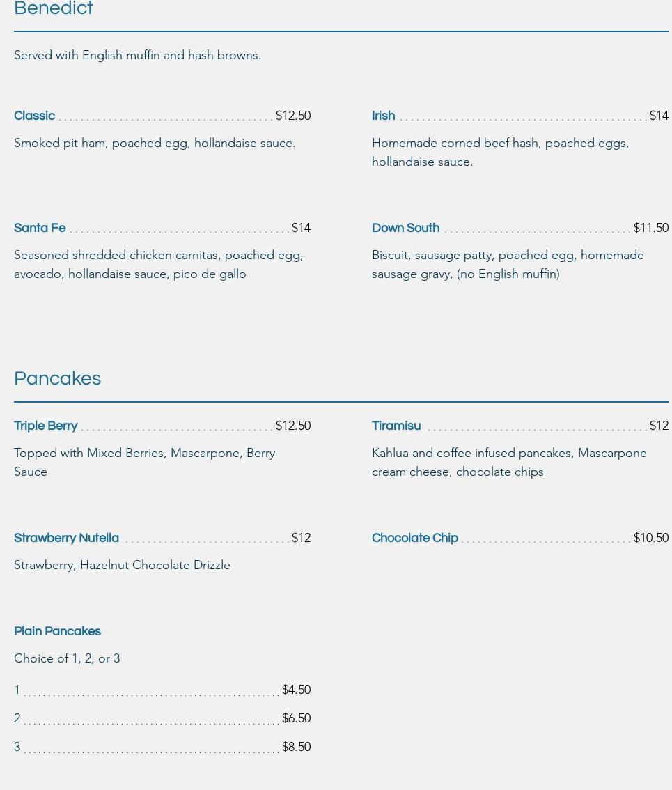This screenshot has height=790, width=672.
Task: Click the Pancakes section heading
Action: coord(57,378)
